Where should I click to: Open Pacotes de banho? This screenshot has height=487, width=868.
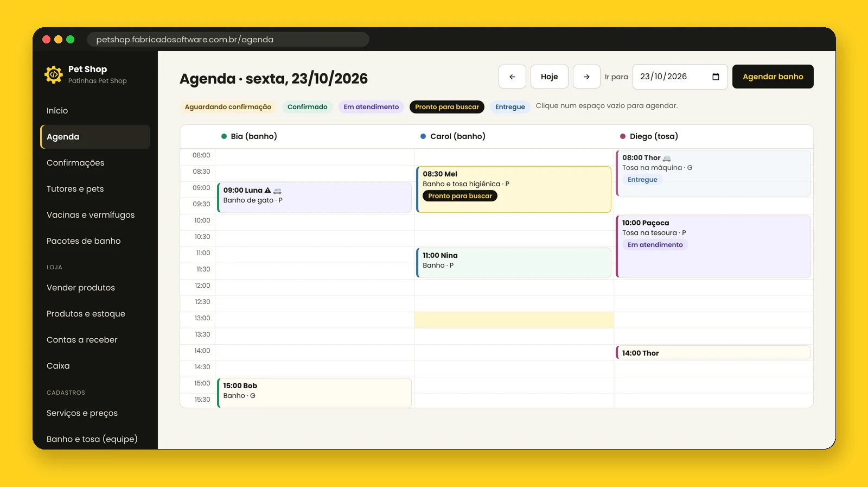pos(95,241)
